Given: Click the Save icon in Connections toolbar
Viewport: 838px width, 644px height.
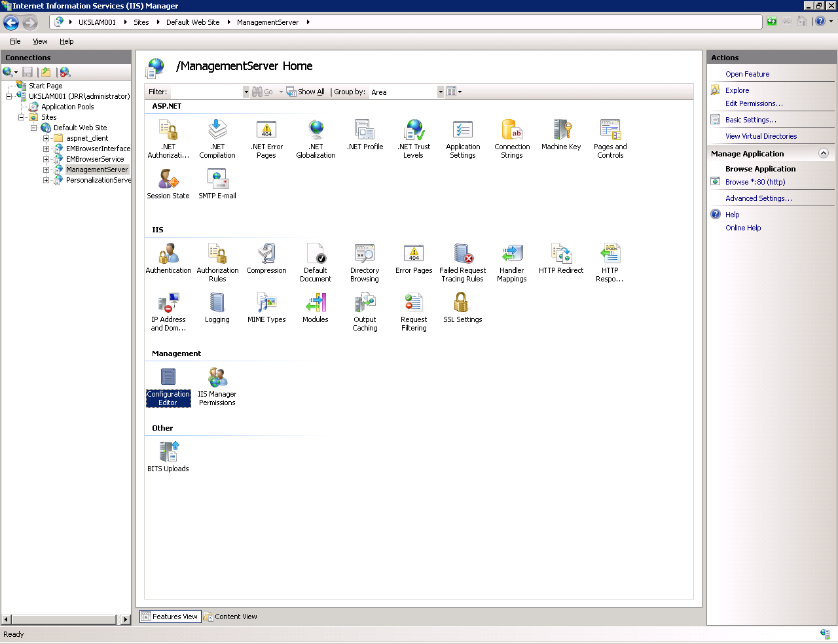Looking at the screenshot, I should point(27,72).
